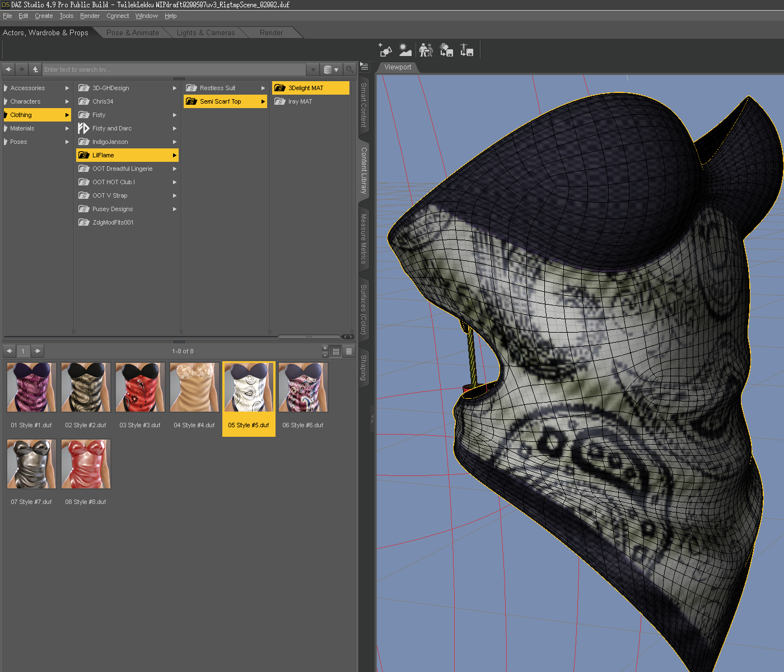Click the shapes-to-disk save icon
This screenshot has width=784, height=672.
point(446,50)
